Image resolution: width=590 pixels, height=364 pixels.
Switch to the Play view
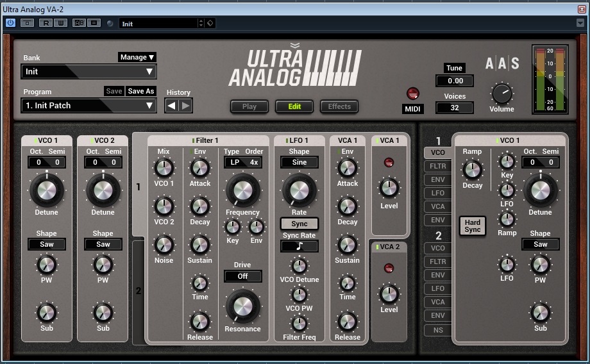[x=249, y=106]
